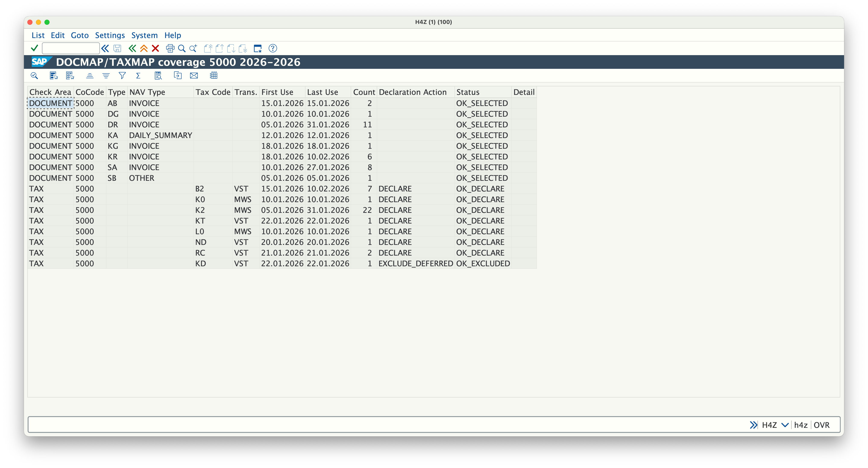Cancel with the red X icon
This screenshot has width=868, height=468.
tap(155, 48)
